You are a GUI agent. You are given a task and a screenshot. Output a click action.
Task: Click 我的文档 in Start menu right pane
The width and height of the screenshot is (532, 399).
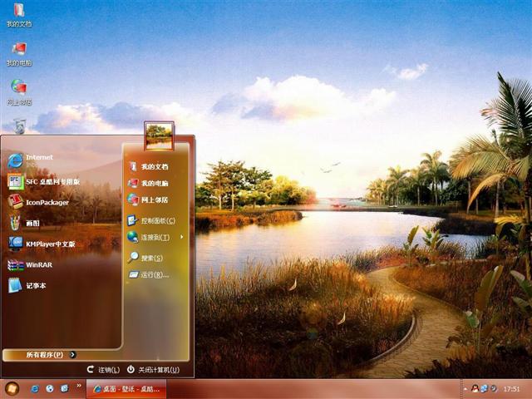tap(148, 166)
